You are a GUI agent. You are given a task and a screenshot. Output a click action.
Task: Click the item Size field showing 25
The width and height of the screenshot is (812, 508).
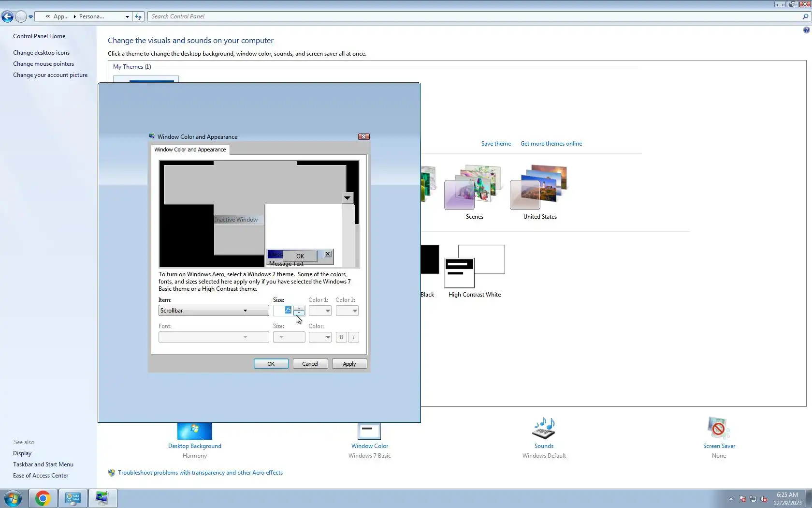click(283, 311)
